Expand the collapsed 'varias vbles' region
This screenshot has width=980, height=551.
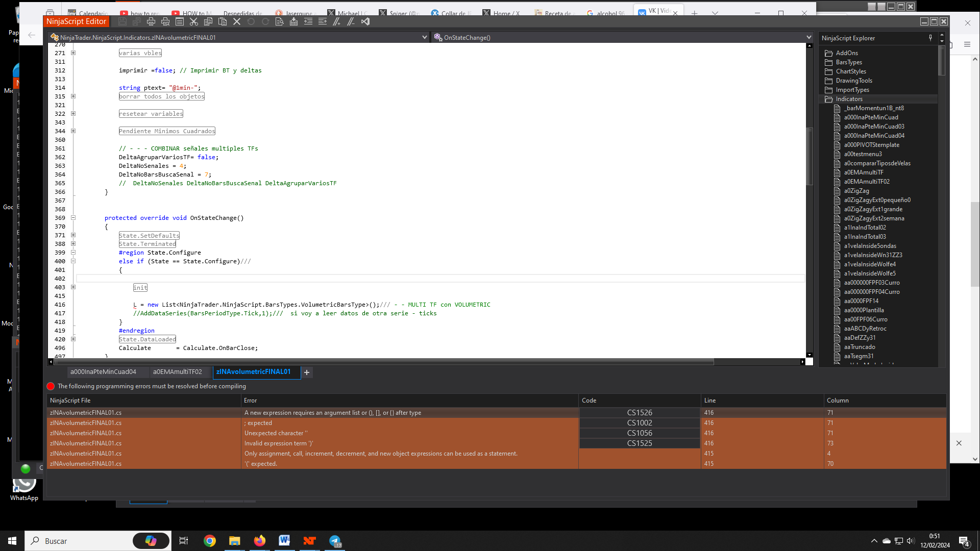pyautogui.click(x=73, y=53)
